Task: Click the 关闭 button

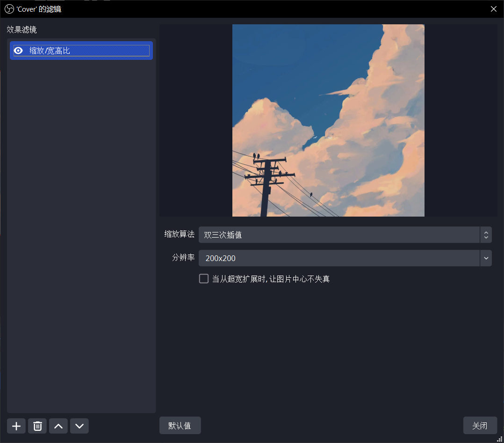Action: click(x=480, y=425)
